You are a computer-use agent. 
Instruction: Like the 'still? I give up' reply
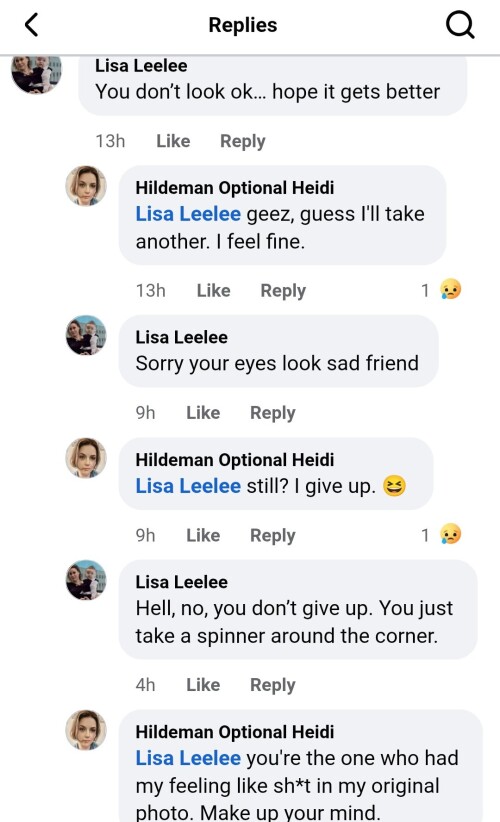[203, 535]
